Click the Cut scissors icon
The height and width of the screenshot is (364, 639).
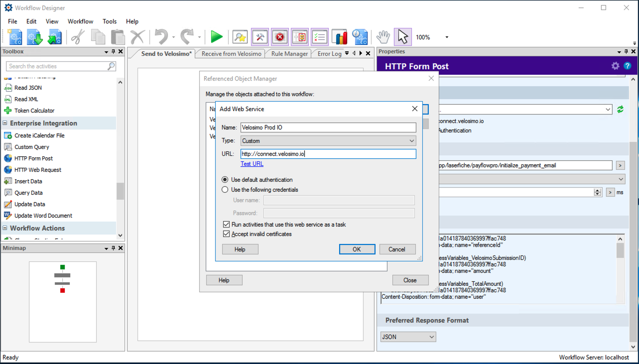pos(78,37)
